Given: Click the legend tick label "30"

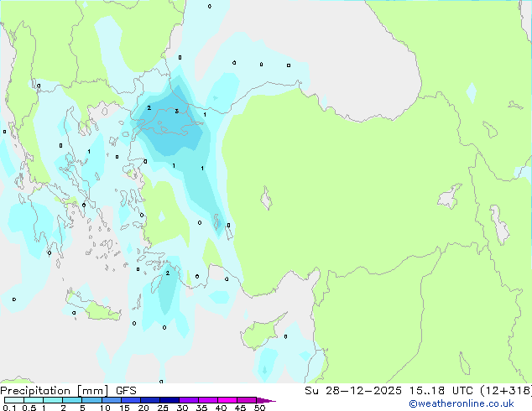Looking at the screenshot, I should pos(182,408).
